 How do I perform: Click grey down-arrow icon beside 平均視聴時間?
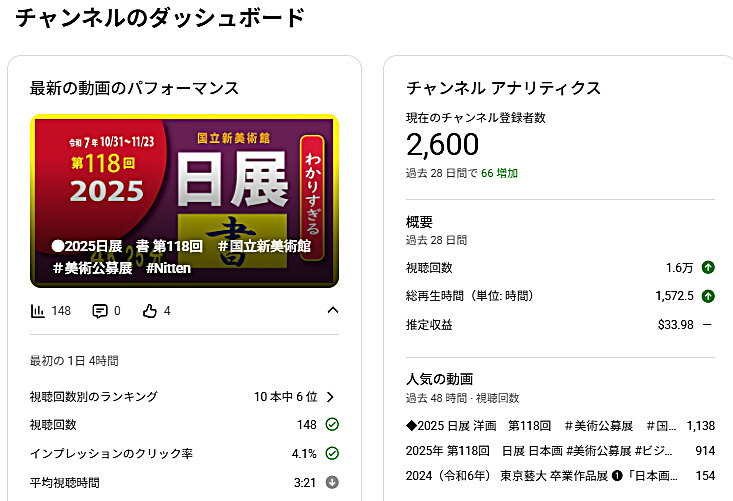tap(332, 482)
